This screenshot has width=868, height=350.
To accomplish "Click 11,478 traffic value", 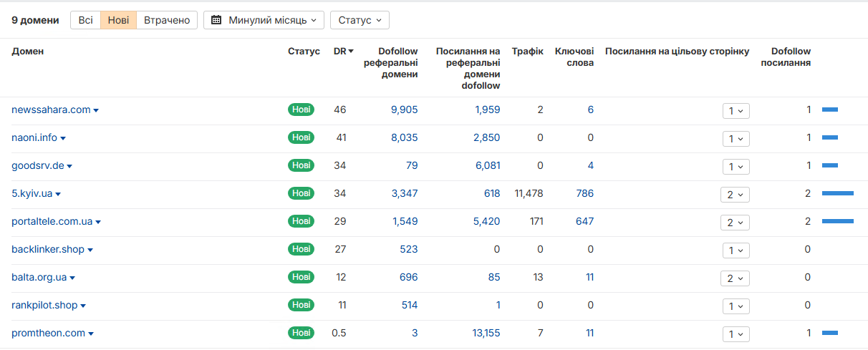I will (x=529, y=193).
